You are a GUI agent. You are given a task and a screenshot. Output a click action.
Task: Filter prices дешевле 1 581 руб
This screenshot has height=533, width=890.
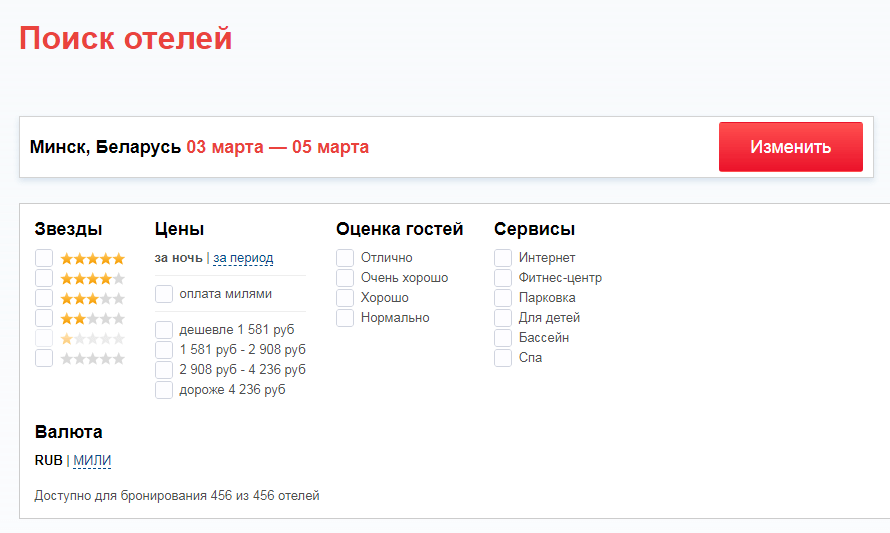(164, 330)
